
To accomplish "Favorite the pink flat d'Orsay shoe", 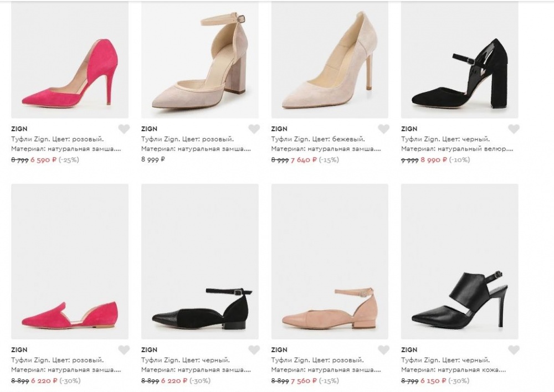I will pos(124,350).
